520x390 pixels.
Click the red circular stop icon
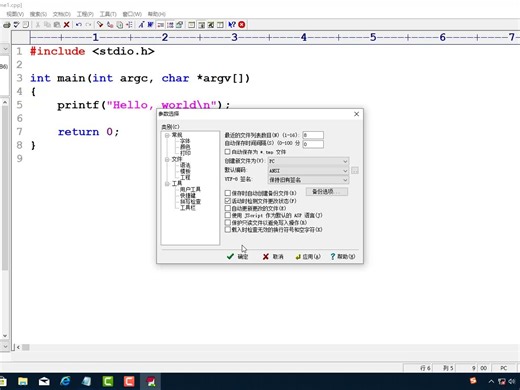[242, 25]
